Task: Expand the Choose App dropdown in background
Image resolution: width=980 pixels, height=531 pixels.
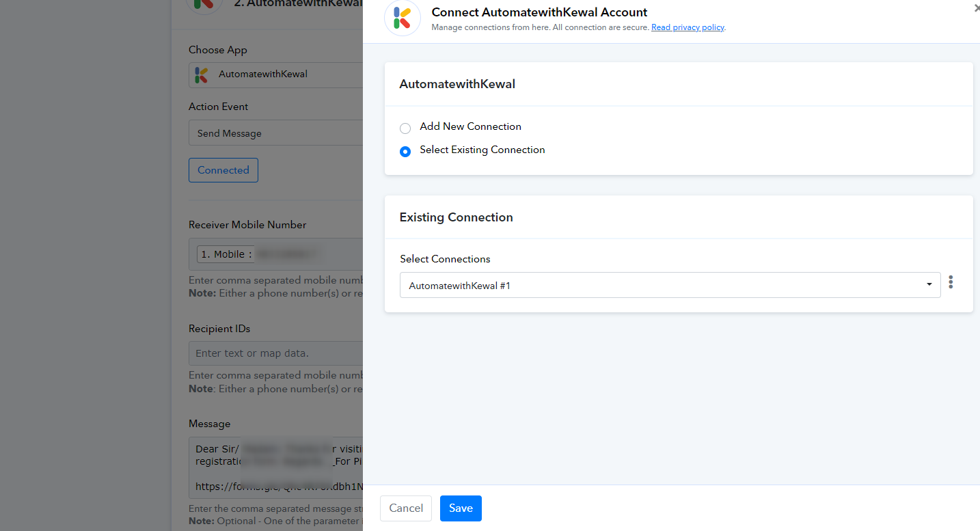Action: tap(276, 74)
